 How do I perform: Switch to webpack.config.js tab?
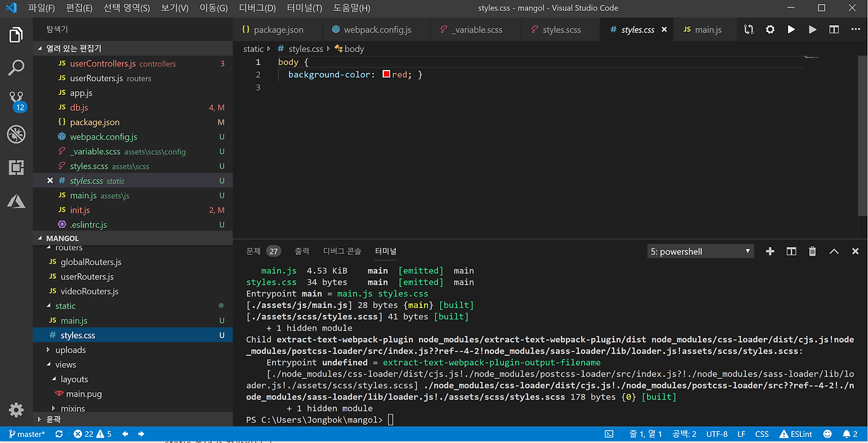pos(377,30)
